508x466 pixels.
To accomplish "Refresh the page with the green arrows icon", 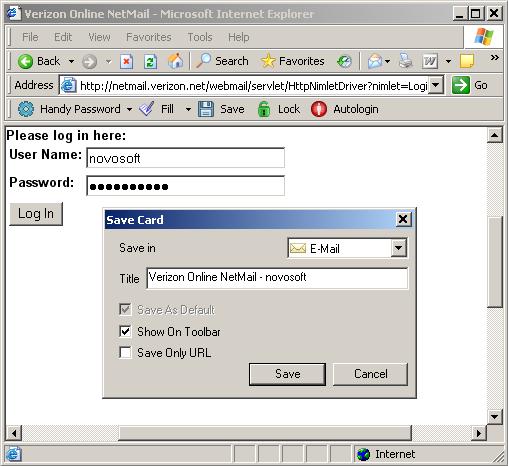I will [x=150, y=62].
